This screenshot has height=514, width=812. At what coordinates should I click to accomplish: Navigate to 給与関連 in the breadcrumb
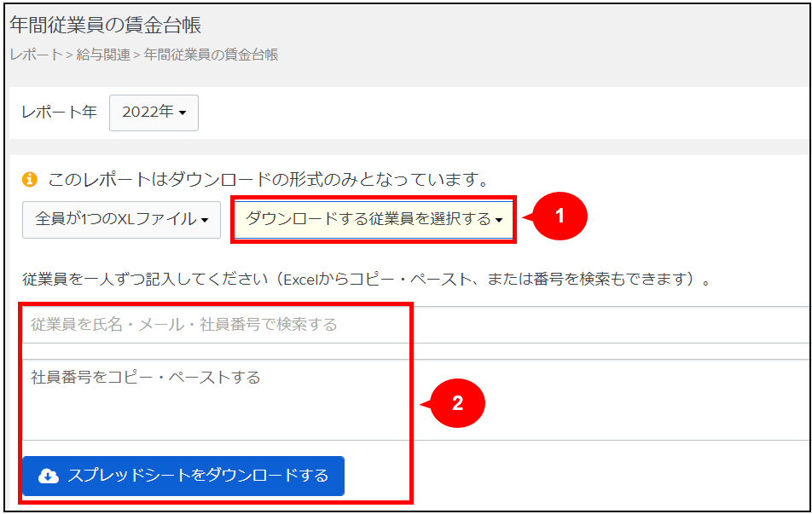click(103, 55)
